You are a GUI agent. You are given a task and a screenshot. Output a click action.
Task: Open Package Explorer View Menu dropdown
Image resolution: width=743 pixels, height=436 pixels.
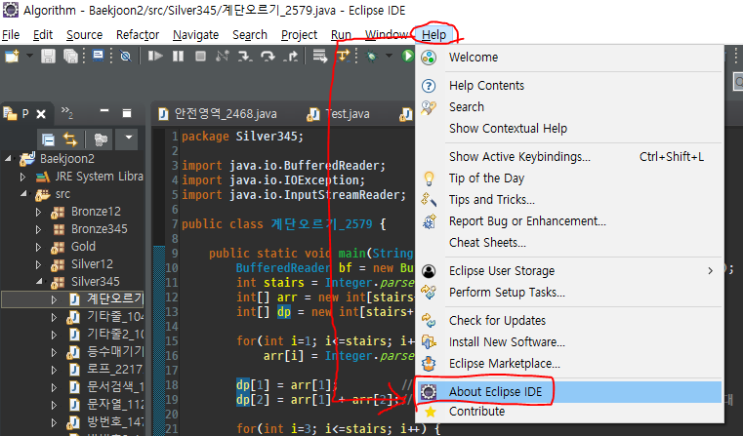[x=128, y=138]
